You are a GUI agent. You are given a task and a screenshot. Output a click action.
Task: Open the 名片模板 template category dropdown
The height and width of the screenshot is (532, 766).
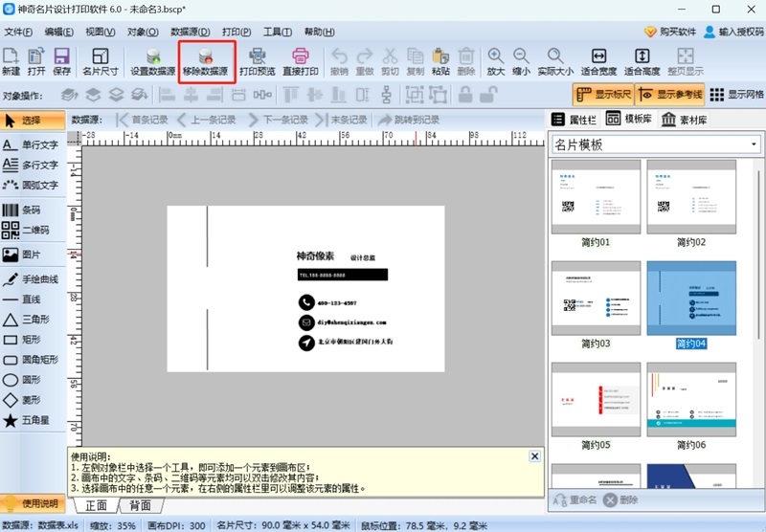coord(656,144)
